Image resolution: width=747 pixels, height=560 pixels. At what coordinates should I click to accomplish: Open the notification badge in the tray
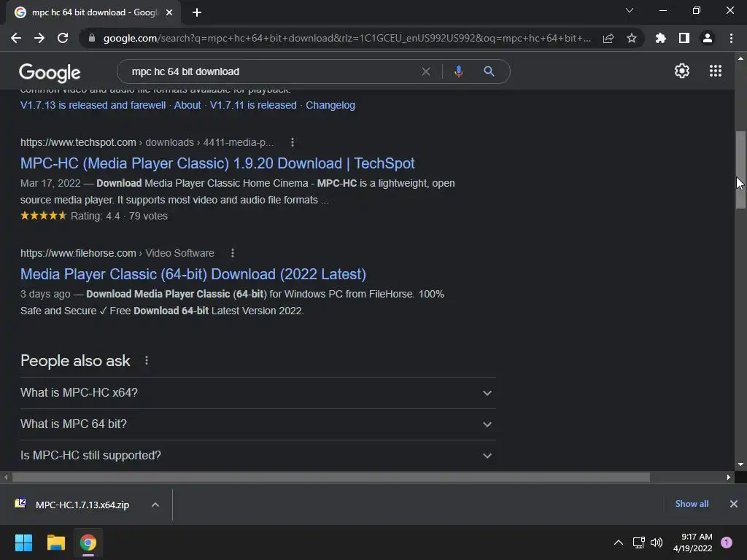(x=727, y=542)
